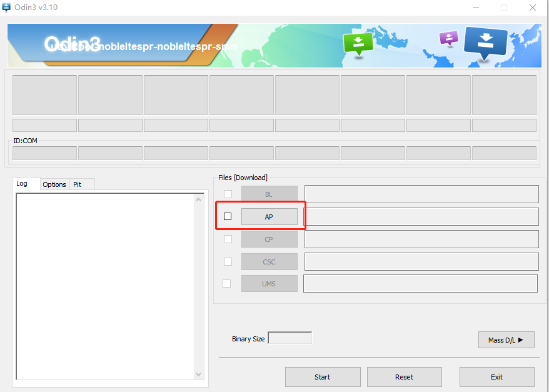549x392 pixels.
Task: Click inside the empty Log text area
Action: click(106, 286)
